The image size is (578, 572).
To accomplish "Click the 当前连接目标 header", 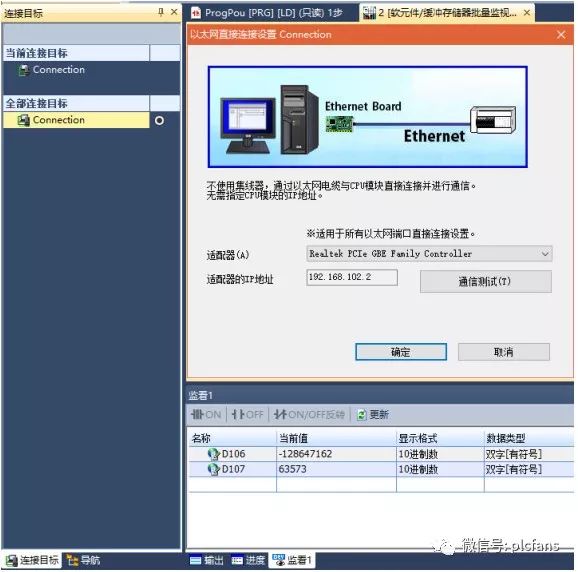I will [76, 53].
